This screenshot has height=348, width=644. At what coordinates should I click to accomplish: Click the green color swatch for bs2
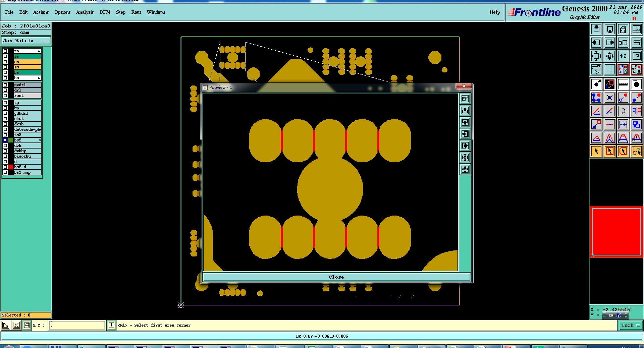pyautogui.click(x=11, y=140)
